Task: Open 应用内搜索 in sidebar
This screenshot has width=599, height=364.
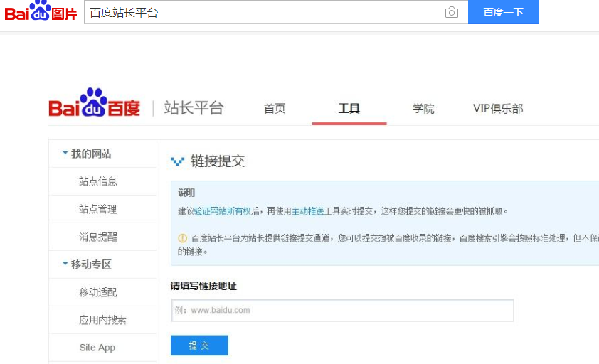Action: point(102,320)
